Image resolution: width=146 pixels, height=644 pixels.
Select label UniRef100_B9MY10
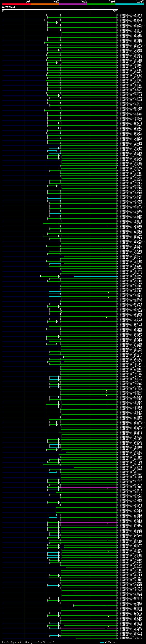click(131, 55)
